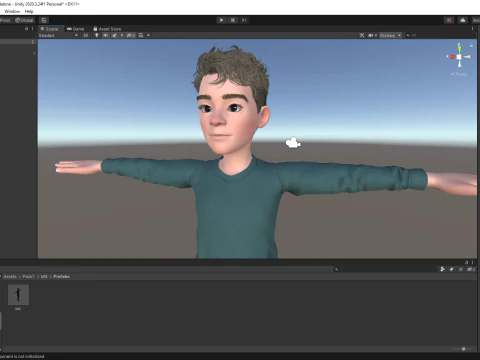
Task: Toggle the Pivot handle position button
Action: tap(6, 20)
